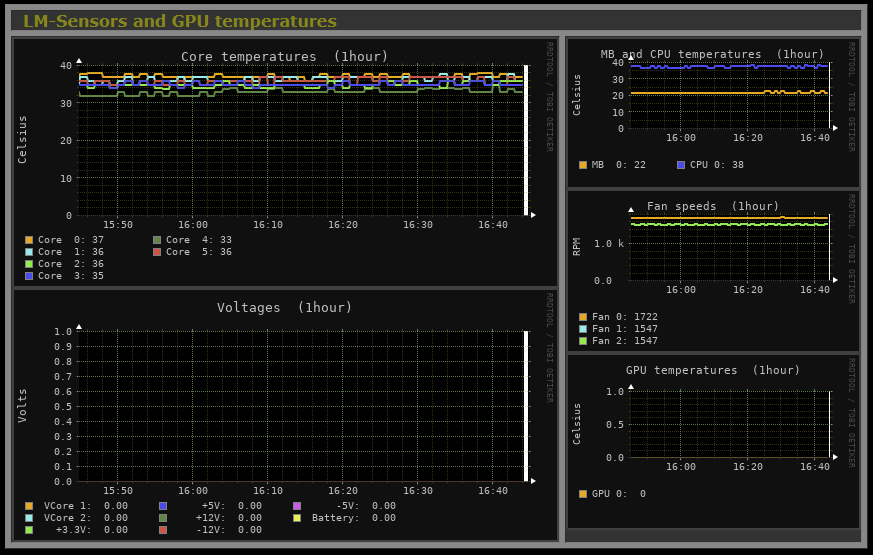Click the 'Core 4: 33' legend text

pyautogui.click(x=199, y=240)
